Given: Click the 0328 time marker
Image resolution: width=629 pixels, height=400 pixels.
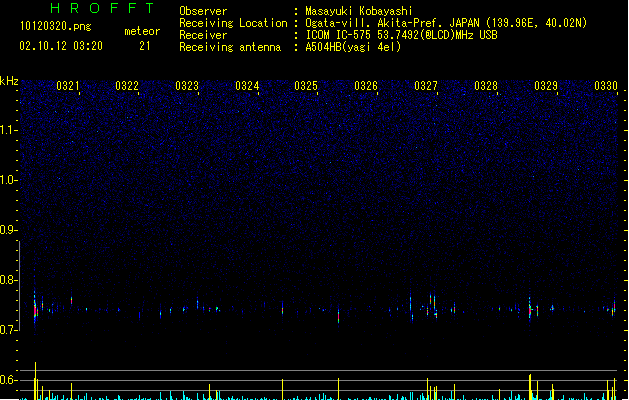Looking at the screenshot, I should 486,86.
